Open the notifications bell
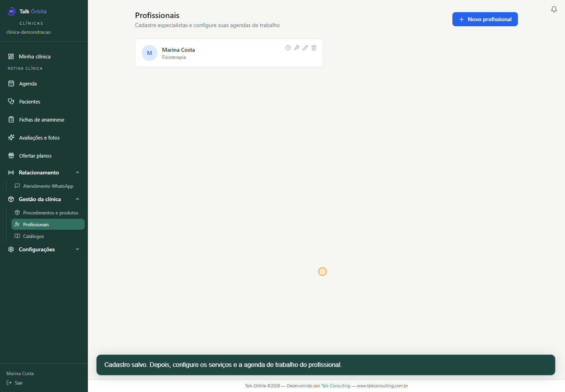 (554, 9)
